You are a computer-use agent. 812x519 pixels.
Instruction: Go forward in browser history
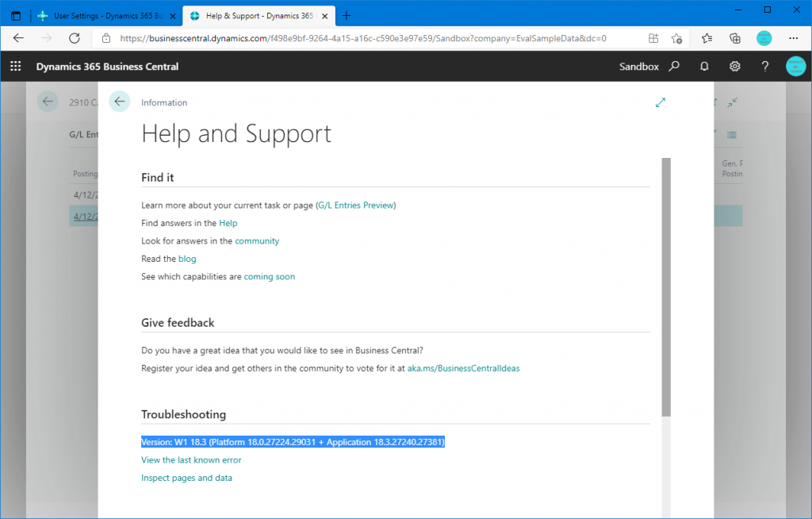click(47, 38)
